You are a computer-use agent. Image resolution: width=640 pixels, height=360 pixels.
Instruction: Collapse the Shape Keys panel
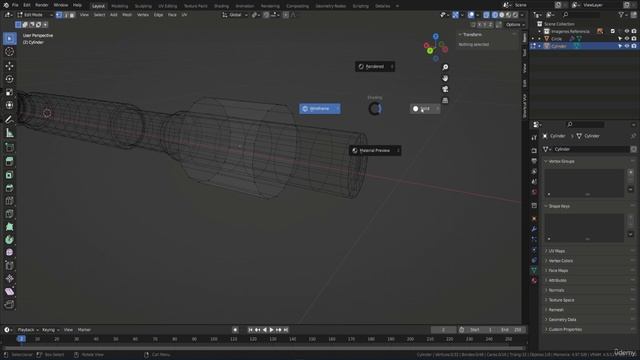tap(559, 206)
